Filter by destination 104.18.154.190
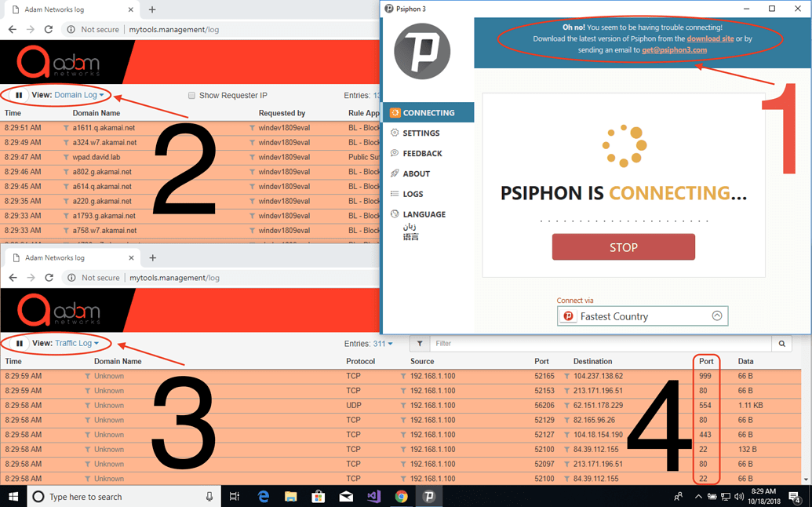 566,435
